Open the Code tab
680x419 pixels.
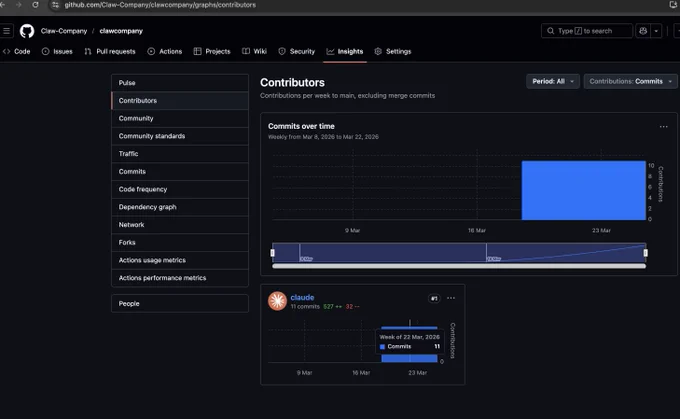point(16,51)
